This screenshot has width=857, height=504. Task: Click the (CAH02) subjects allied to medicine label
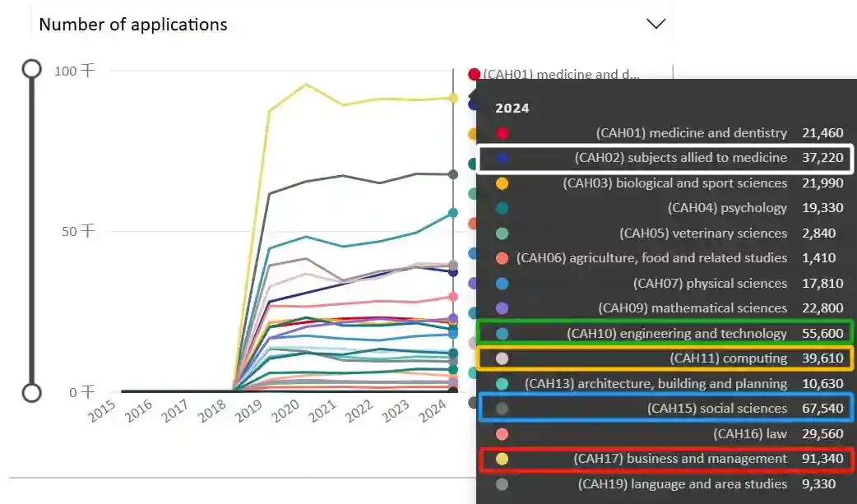tap(680, 158)
